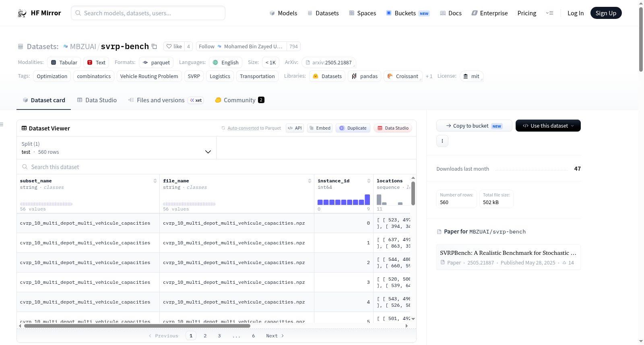The image size is (644, 345).
Task: Click the Optimization tag
Action: pos(52,76)
